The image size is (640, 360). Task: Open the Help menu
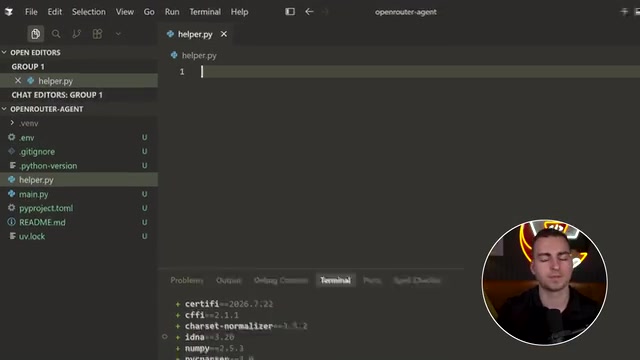239,12
